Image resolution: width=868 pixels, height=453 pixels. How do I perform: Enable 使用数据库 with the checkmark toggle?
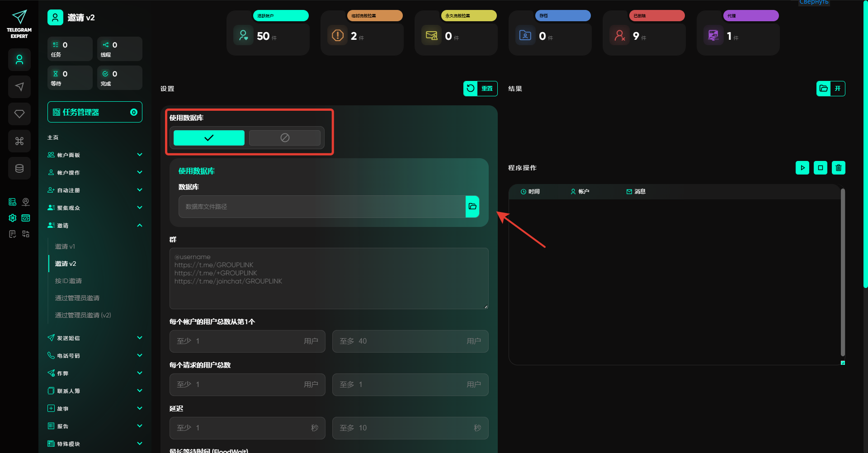click(209, 138)
